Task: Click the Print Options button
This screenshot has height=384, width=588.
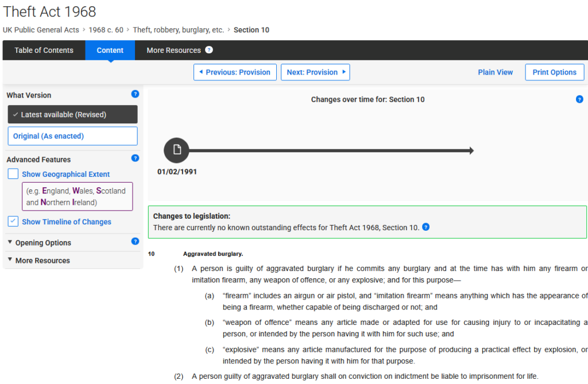Action: (554, 72)
